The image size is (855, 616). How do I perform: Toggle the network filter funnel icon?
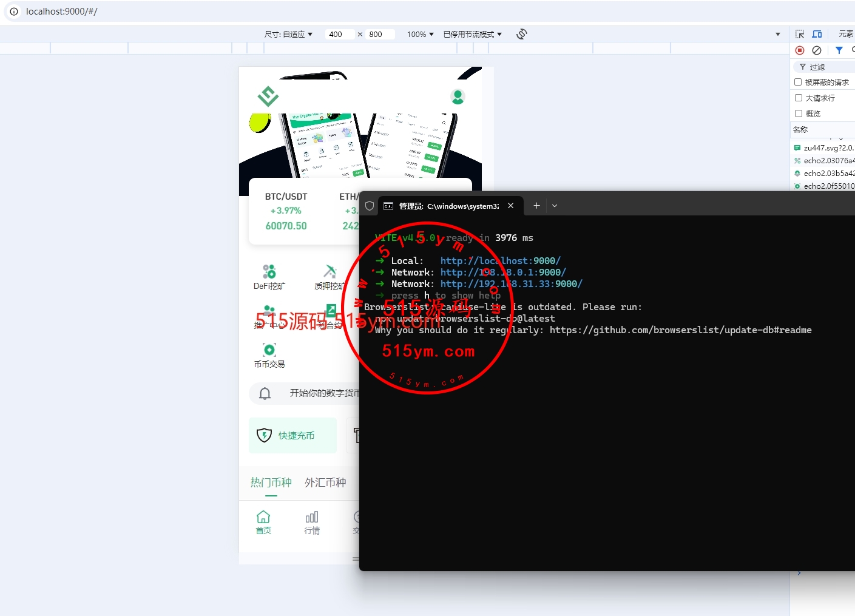pos(839,50)
